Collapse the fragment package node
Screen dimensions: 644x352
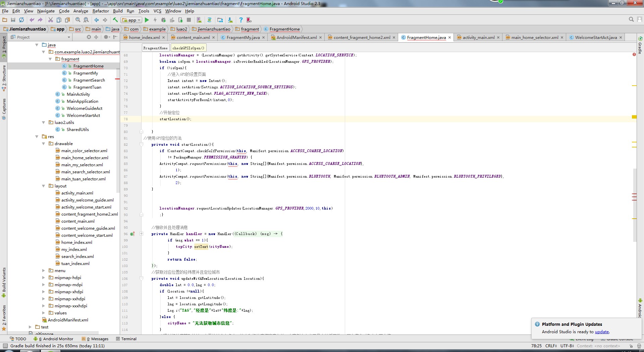pos(50,59)
